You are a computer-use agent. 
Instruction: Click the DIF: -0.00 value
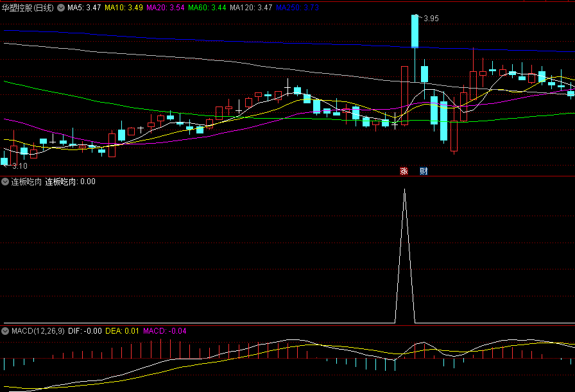(x=85, y=331)
